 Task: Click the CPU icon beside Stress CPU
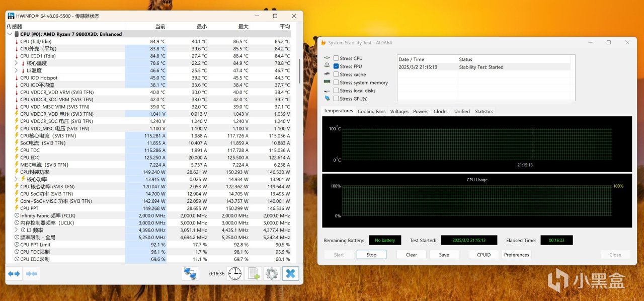(x=327, y=58)
